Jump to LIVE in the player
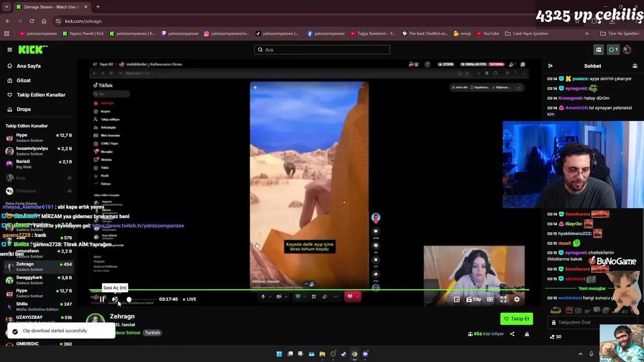This screenshot has height=362, width=644. [x=190, y=299]
